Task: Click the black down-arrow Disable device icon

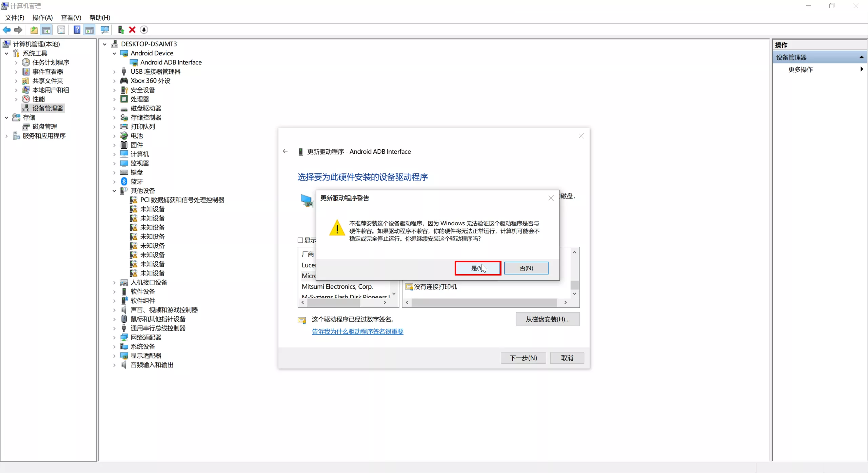Action: [144, 30]
